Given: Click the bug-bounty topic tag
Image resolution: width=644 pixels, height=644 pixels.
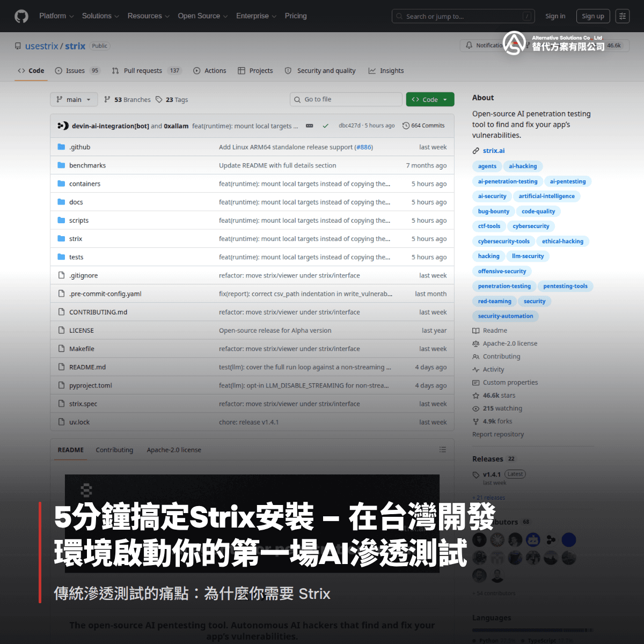Looking at the screenshot, I should pos(494,211).
